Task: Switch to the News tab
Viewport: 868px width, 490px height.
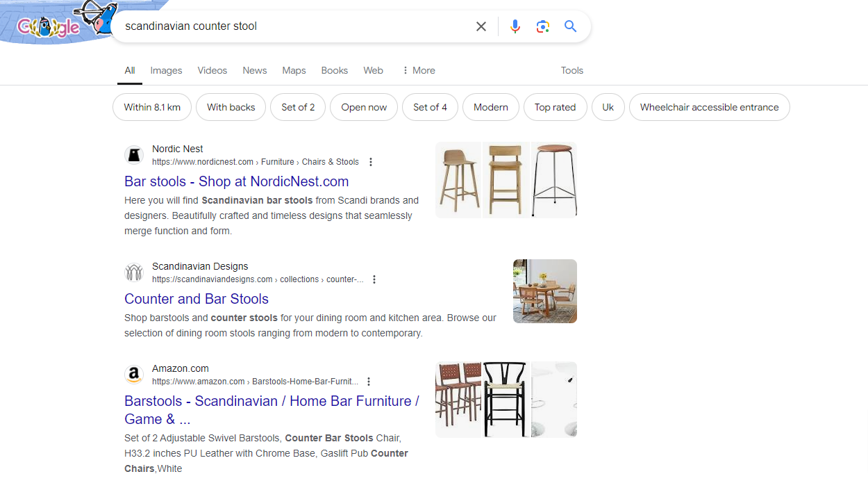Action: [x=255, y=70]
